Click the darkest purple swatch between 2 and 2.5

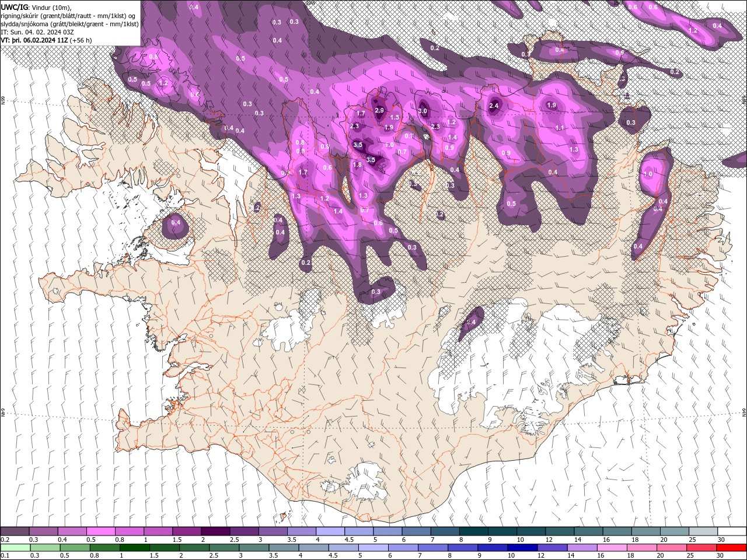[x=215, y=531]
